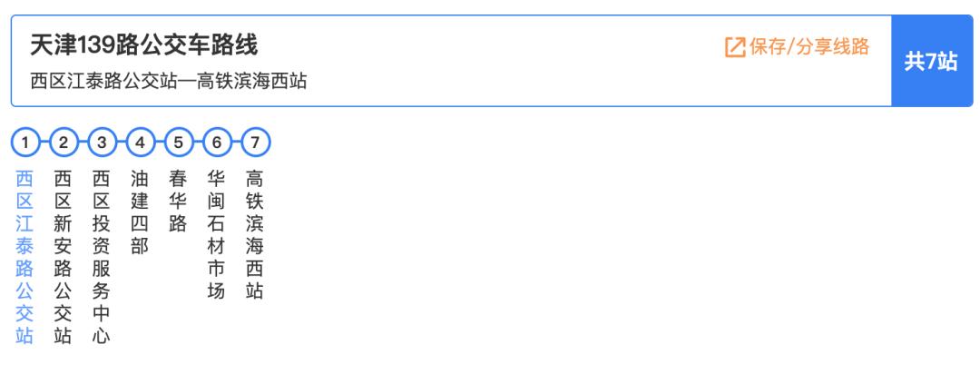The image size is (980, 374).
Task: Click route subtitle 西区江泰路公交站—高铁滨海西站
Action: 168,82
